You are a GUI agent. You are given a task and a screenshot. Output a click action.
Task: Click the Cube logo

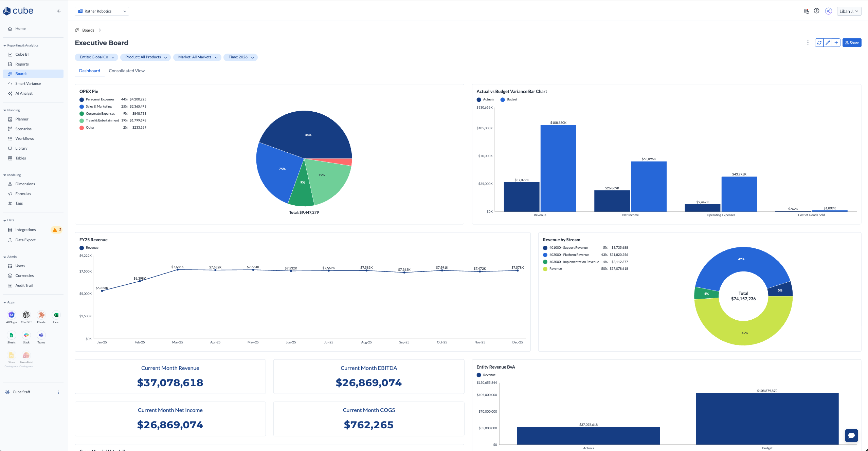(18, 11)
